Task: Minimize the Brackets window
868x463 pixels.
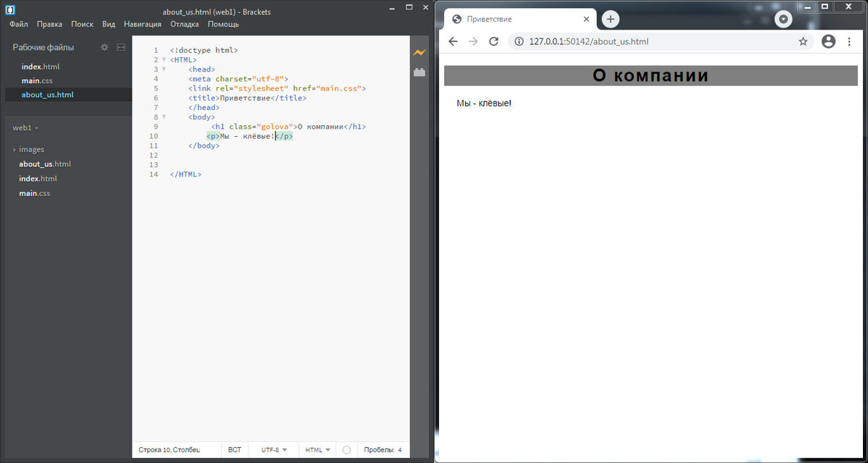Action: tap(391, 7)
